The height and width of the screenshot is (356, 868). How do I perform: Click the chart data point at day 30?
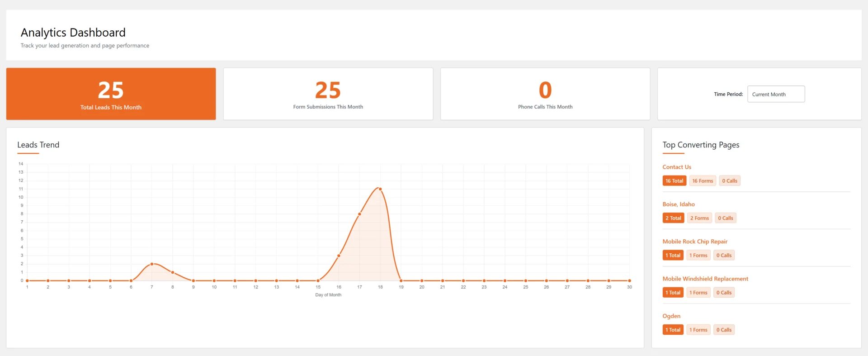coord(629,280)
